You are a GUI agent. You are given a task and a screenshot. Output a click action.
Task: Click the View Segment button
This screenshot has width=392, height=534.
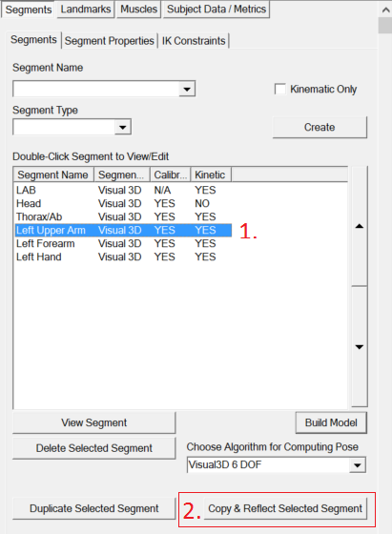coord(94,422)
